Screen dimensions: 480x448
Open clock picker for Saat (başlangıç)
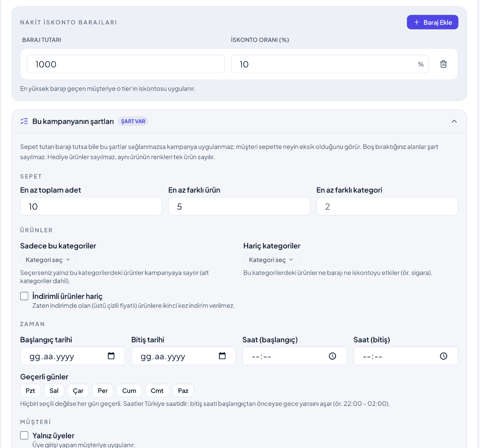tap(333, 356)
